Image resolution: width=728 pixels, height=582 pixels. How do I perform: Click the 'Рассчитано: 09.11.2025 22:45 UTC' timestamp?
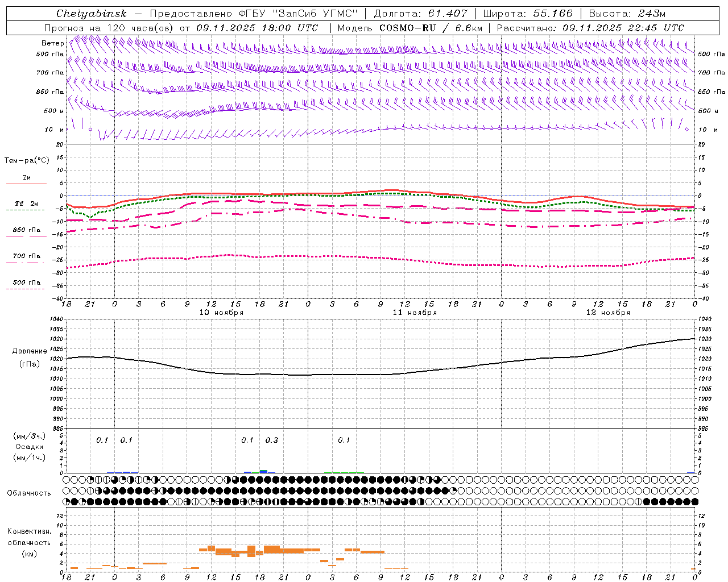pyautogui.click(x=590, y=28)
